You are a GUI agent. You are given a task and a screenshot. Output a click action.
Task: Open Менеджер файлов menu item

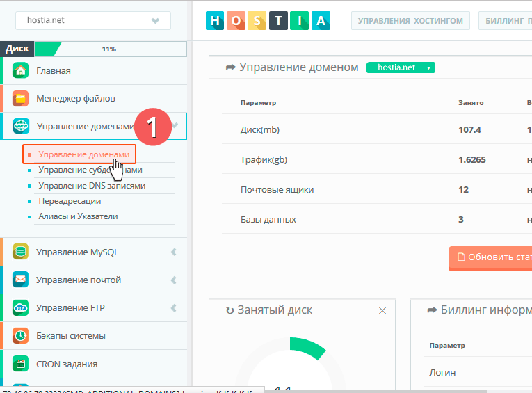point(95,98)
